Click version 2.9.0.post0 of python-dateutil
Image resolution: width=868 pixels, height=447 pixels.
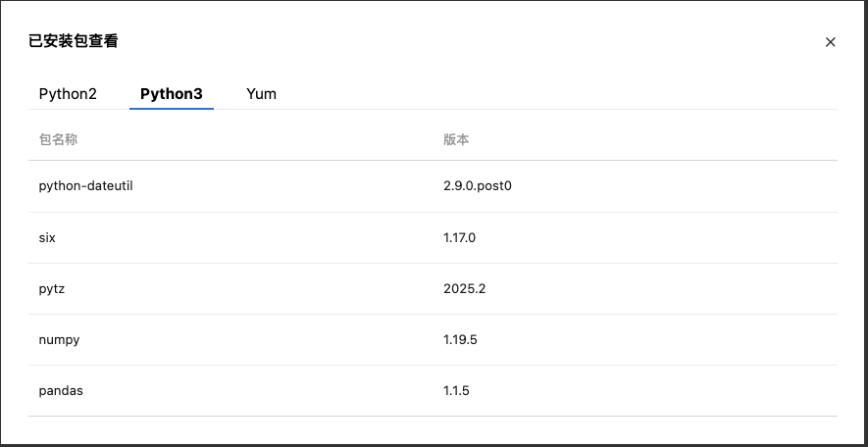tap(478, 186)
